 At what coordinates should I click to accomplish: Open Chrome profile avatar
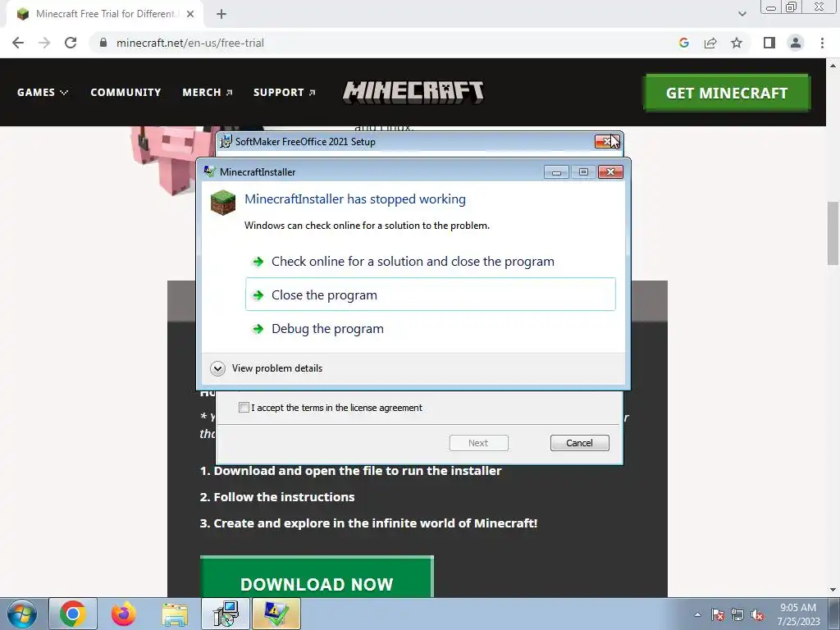click(x=796, y=43)
